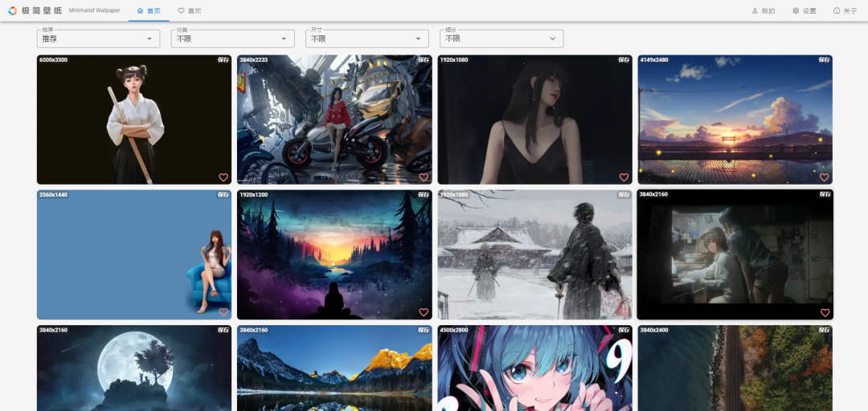Click the 3840x2160 label on full moon card
The width and height of the screenshot is (868, 411).
(53, 330)
